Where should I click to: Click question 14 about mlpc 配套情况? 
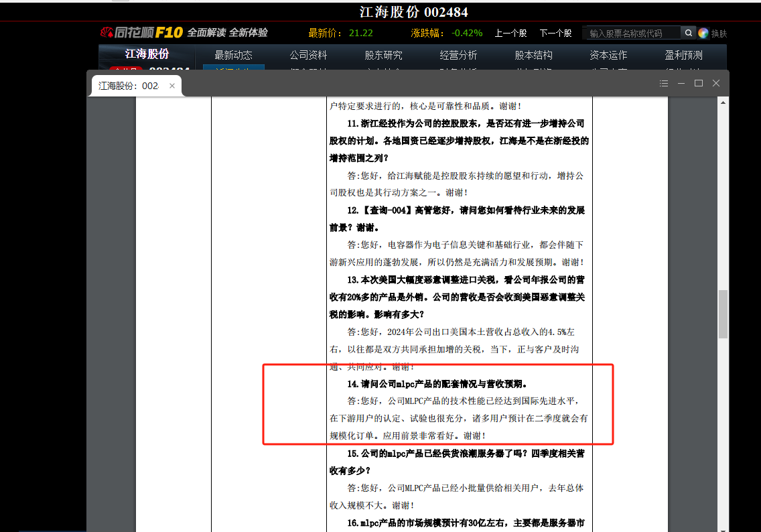437,384
